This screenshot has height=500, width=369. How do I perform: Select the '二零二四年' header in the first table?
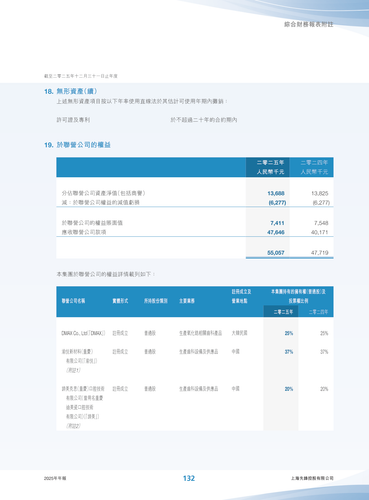pos(314,163)
